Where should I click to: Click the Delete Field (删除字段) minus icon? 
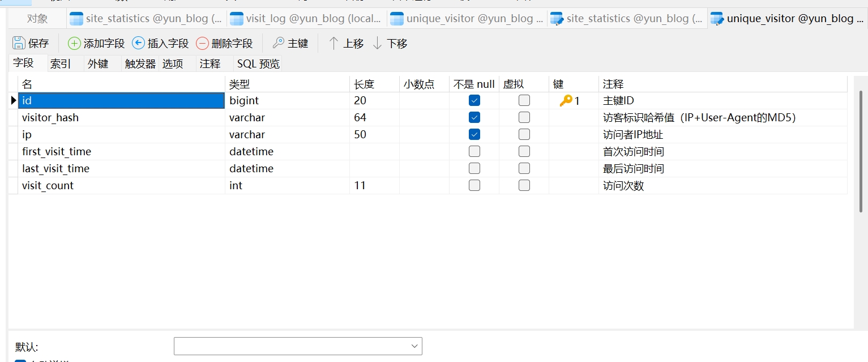pos(202,43)
